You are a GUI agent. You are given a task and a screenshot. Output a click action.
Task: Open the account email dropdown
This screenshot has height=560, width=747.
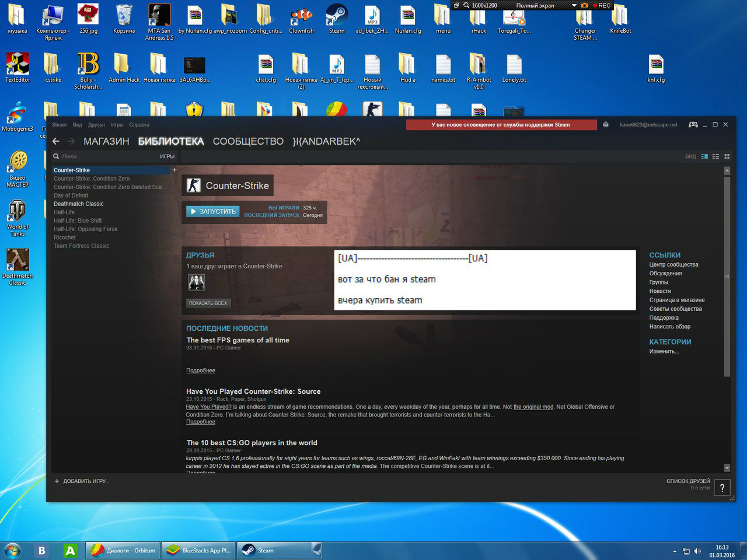click(x=648, y=125)
